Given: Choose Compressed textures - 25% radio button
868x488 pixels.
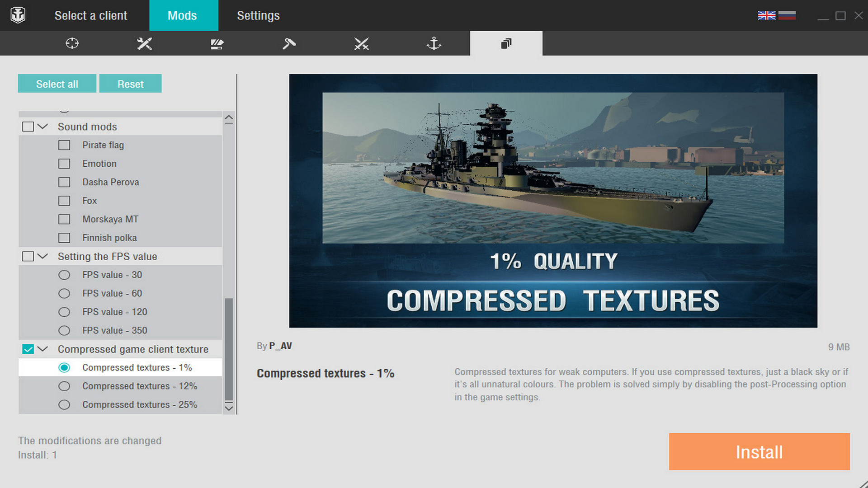Looking at the screenshot, I should click(64, 404).
